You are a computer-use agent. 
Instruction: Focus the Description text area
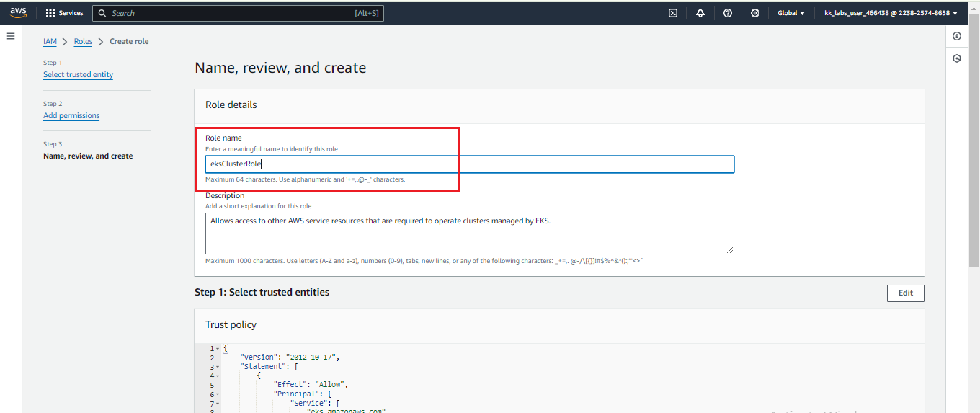(x=469, y=233)
